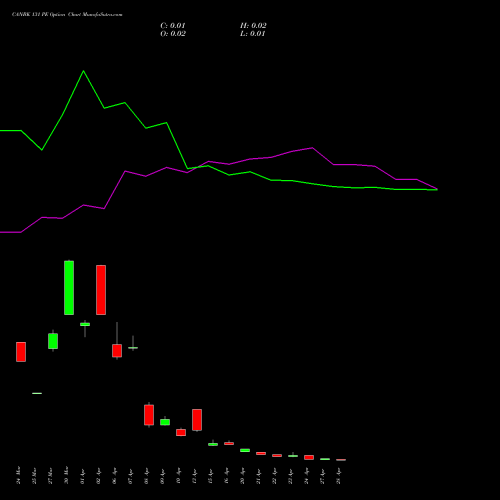Click the green line's highest peak
Viewport: 500px width, 500px height.
83,71
